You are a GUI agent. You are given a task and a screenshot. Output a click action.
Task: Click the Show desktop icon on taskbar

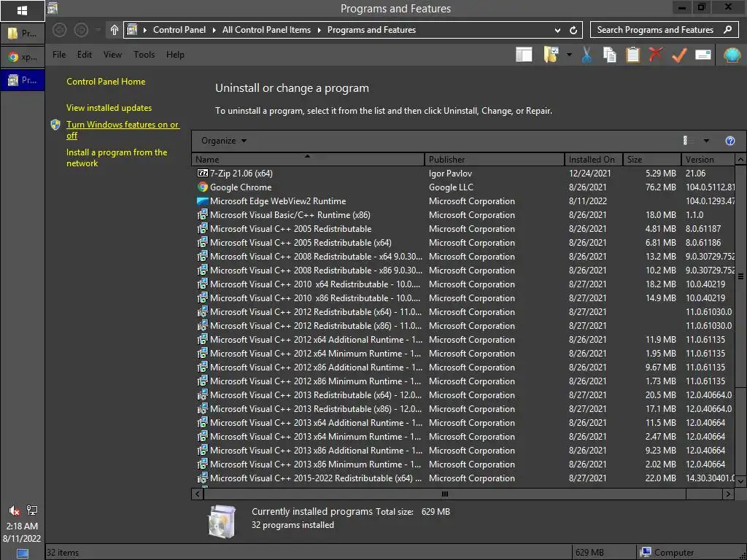(23, 553)
